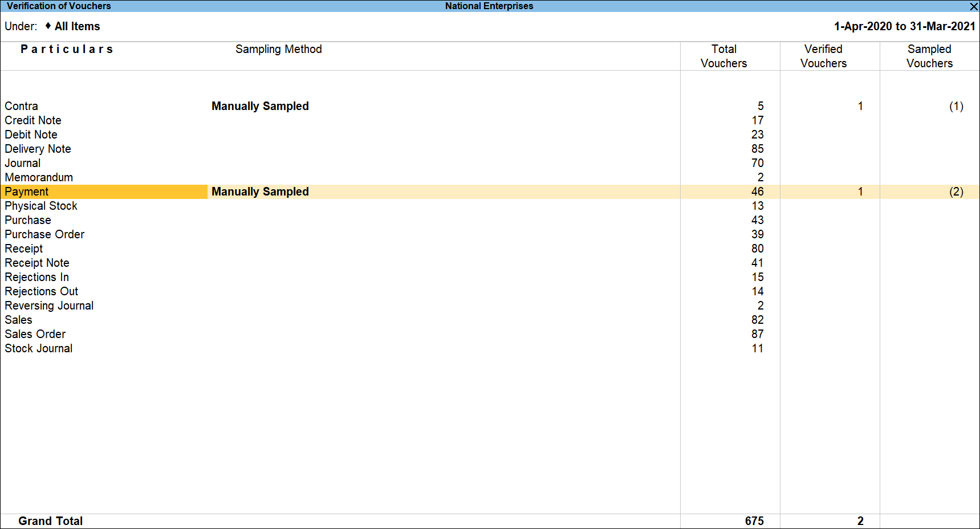Screen dimensions: 980x529
Task: Click the Sampling Method column header
Action: 278,50
